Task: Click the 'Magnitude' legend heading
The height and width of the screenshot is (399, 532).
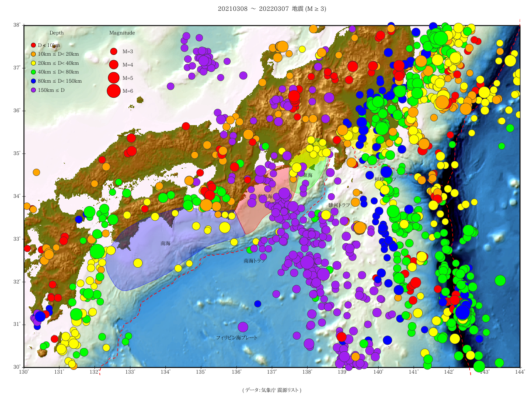Action: [122, 33]
